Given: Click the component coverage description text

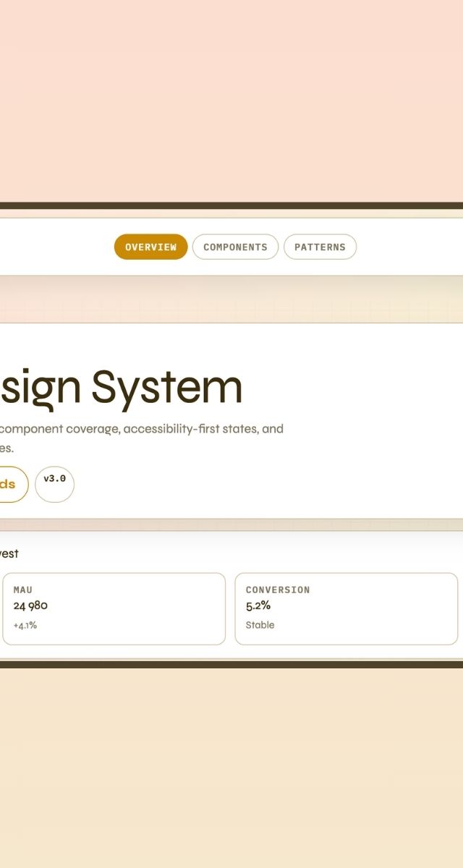Looking at the screenshot, I should [142, 438].
